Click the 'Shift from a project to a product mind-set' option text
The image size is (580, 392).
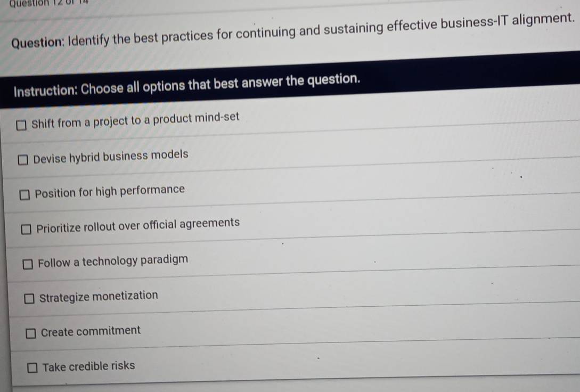pyautogui.click(x=135, y=120)
